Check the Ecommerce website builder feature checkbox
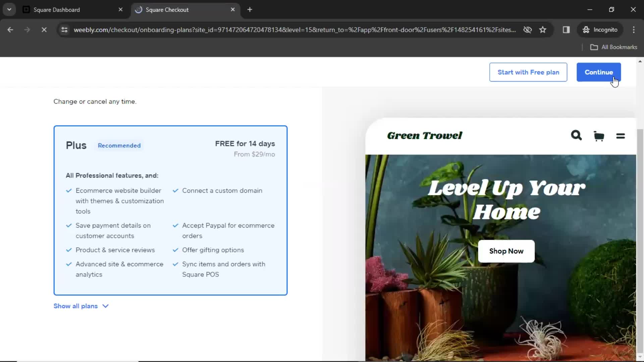Screen dimensions: 644x362 tap(68, 190)
